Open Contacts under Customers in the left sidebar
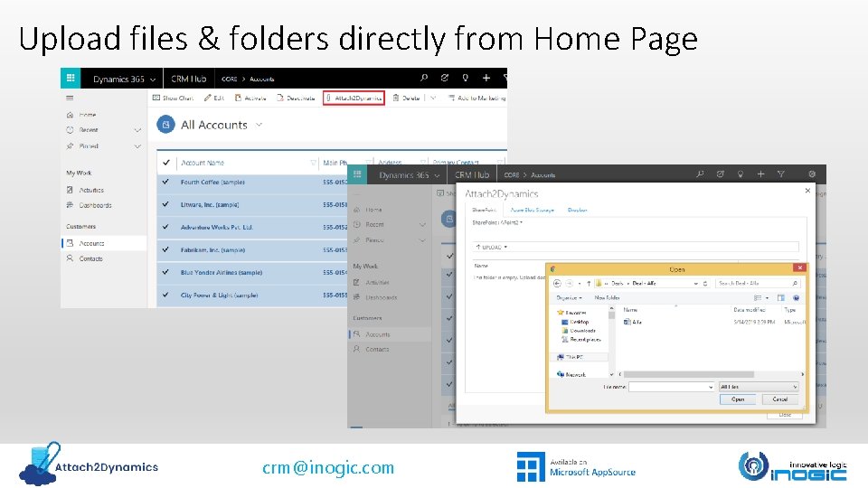868x488 pixels. [85, 258]
